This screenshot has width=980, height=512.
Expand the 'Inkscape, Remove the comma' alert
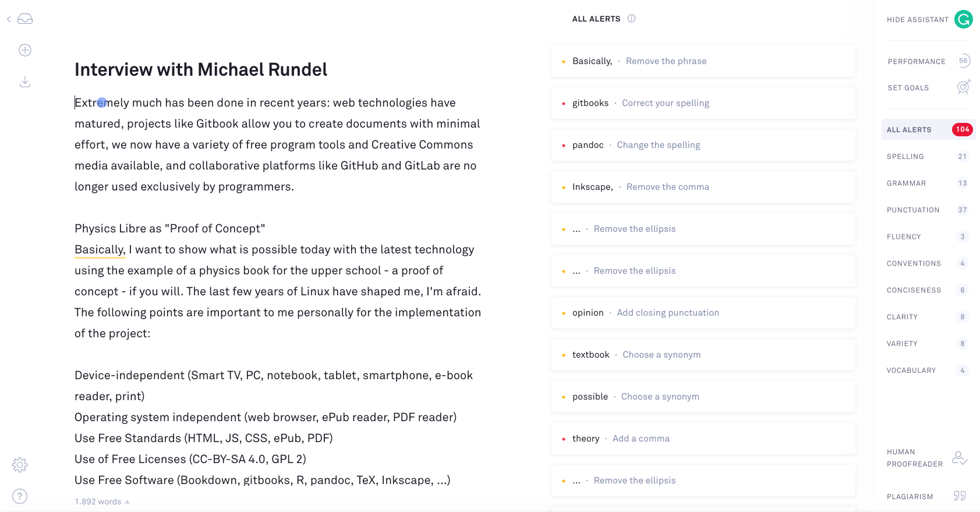[703, 187]
